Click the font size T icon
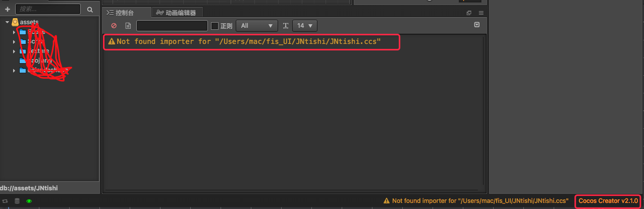 (x=285, y=26)
